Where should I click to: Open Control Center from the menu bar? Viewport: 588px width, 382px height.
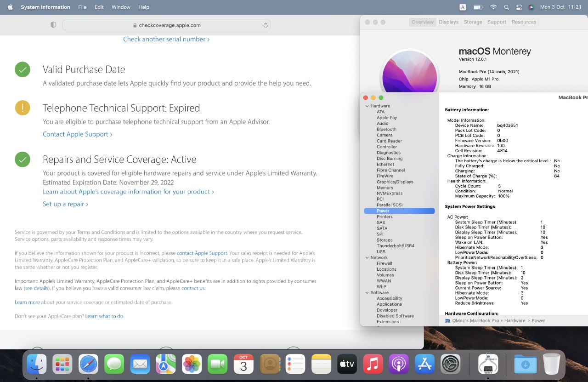pos(519,7)
